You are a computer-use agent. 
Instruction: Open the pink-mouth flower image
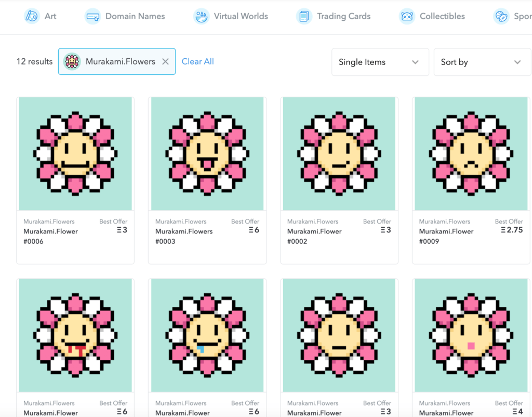click(471, 335)
